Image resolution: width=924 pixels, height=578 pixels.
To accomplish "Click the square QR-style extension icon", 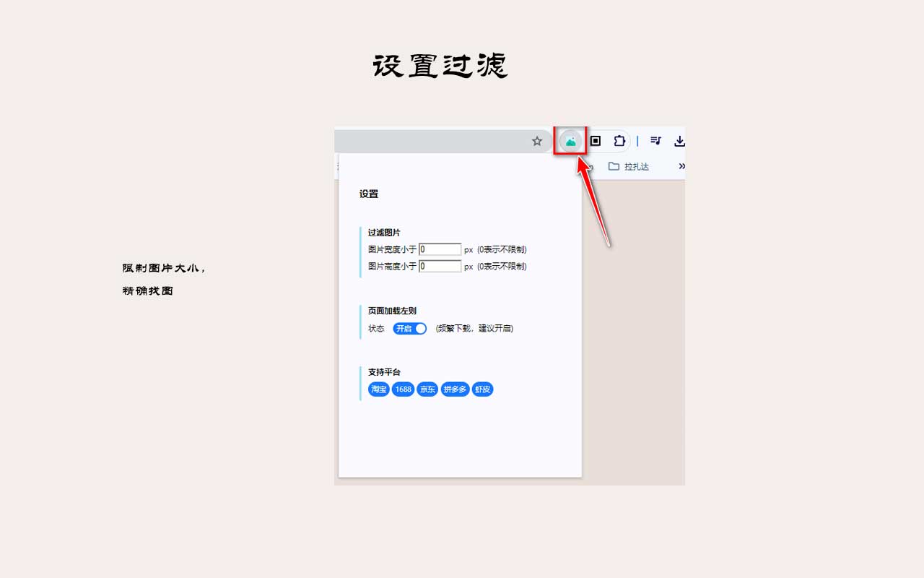I will click(x=596, y=141).
